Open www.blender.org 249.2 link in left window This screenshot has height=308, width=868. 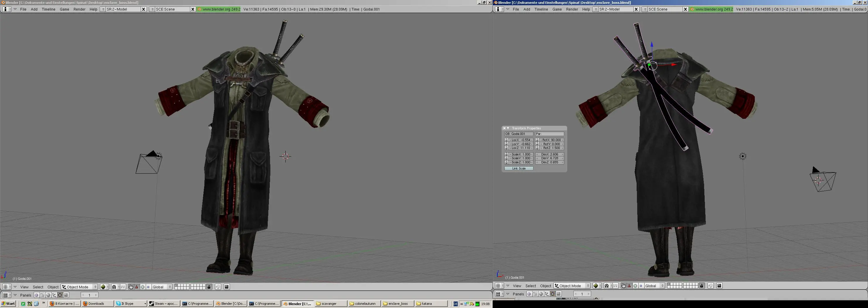pyautogui.click(x=219, y=9)
